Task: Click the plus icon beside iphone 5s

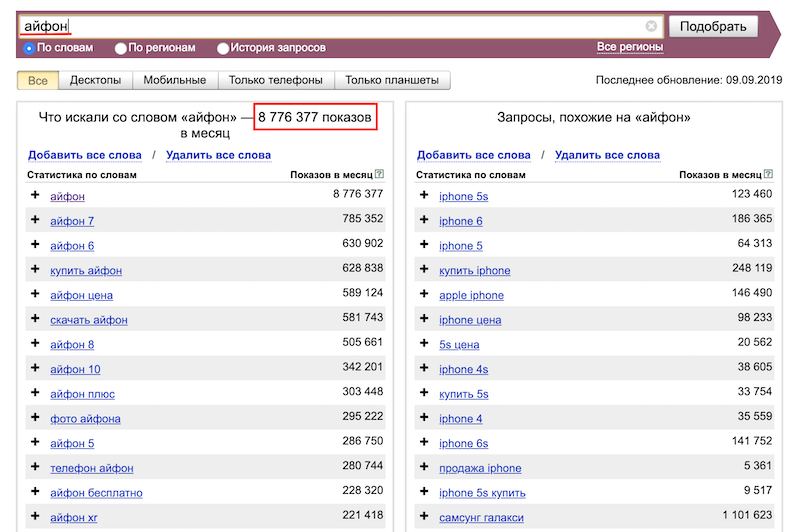Action: [x=424, y=195]
